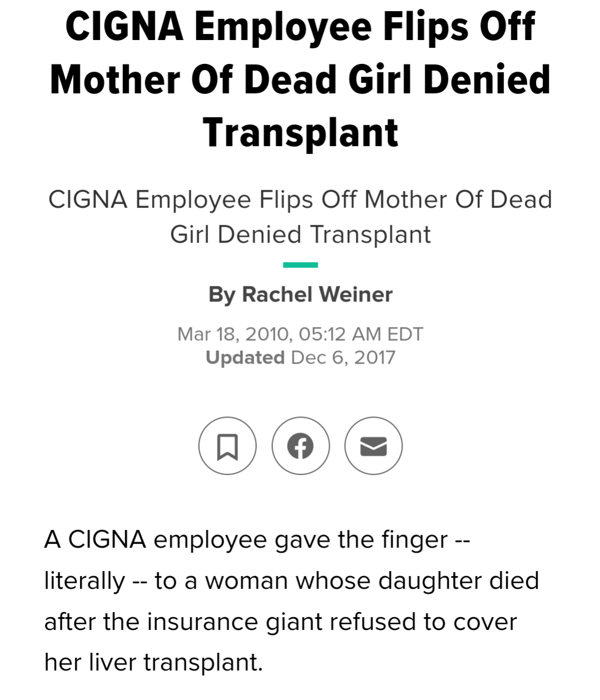Click subheading line "Girl Denied Transplant"
The height and width of the screenshot is (700, 600).
(x=300, y=234)
